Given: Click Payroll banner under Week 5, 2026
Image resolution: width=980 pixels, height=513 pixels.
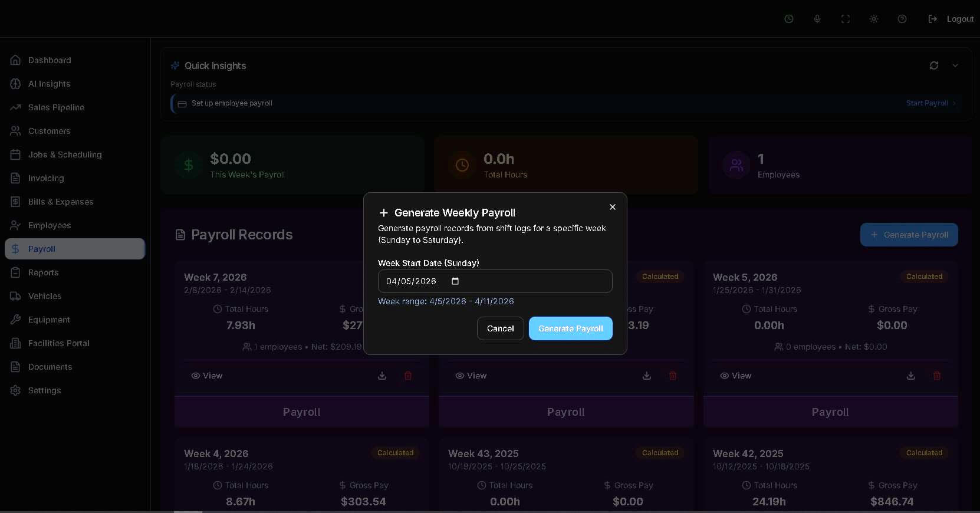Looking at the screenshot, I should pos(830,412).
